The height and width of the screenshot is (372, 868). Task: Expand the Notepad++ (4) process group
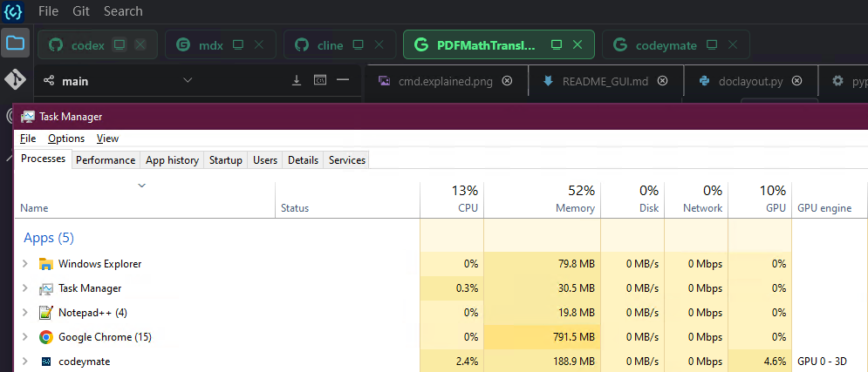pyautogui.click(x=24, y=312)
